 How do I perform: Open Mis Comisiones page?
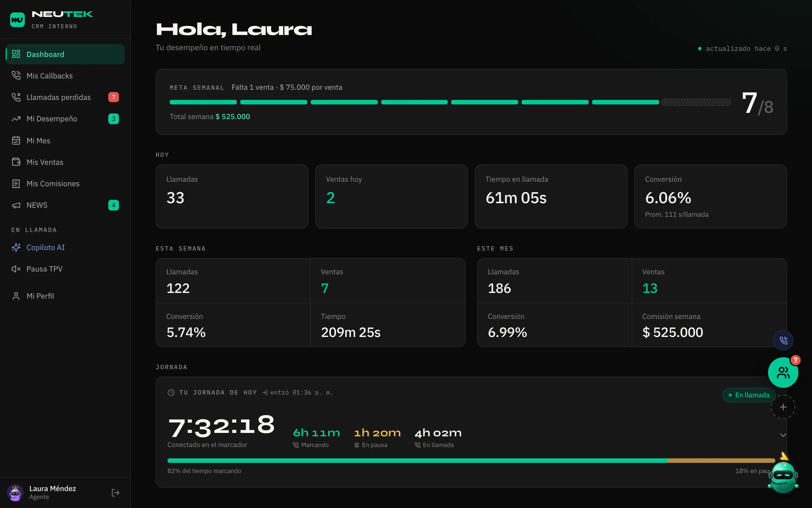pyautogui.click(x=65, y=183)
